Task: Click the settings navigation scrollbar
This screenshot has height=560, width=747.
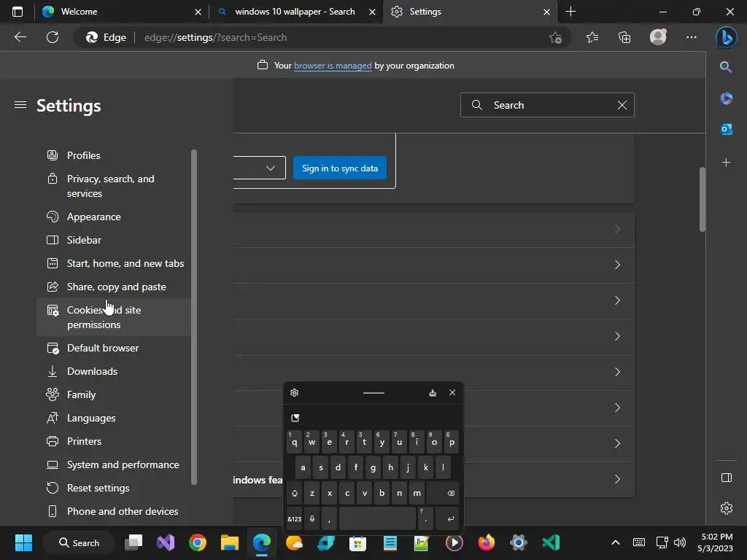Action: click(193, 317)
